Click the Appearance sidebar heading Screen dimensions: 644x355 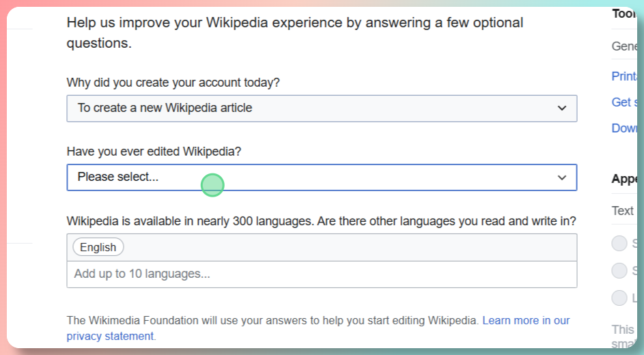click(624, 179)
